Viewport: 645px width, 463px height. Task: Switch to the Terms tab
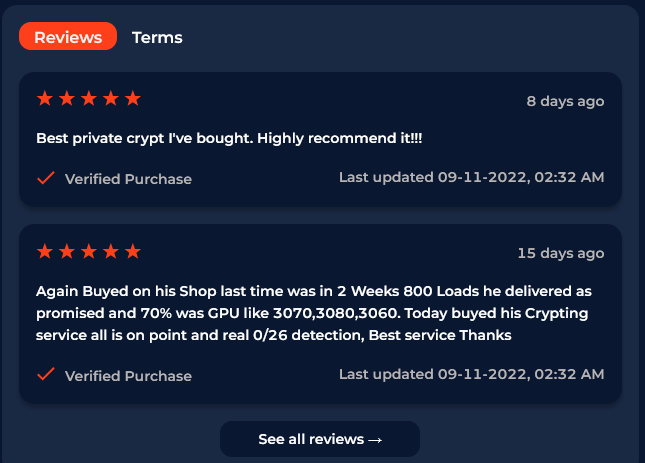tap(157, 37)
